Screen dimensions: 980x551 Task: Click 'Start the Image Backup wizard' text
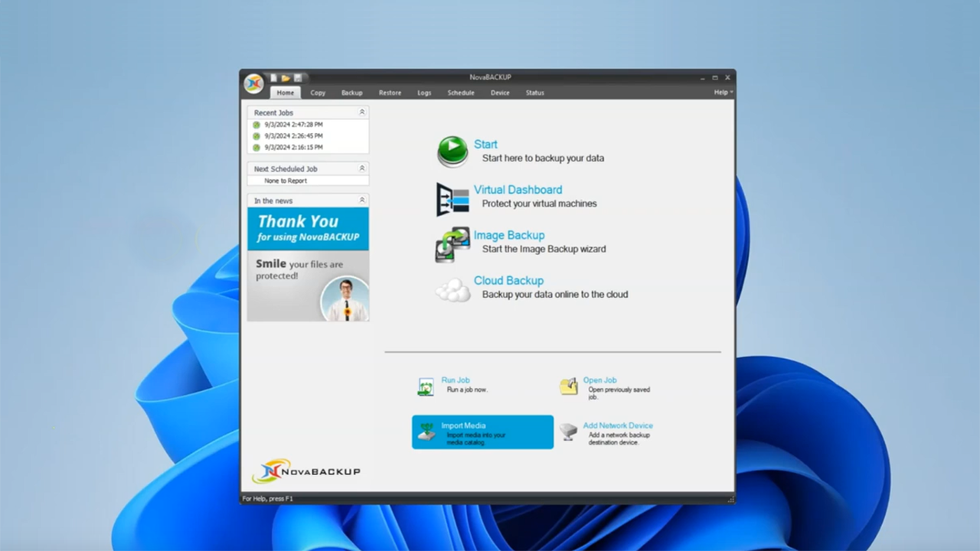[544, 249]
